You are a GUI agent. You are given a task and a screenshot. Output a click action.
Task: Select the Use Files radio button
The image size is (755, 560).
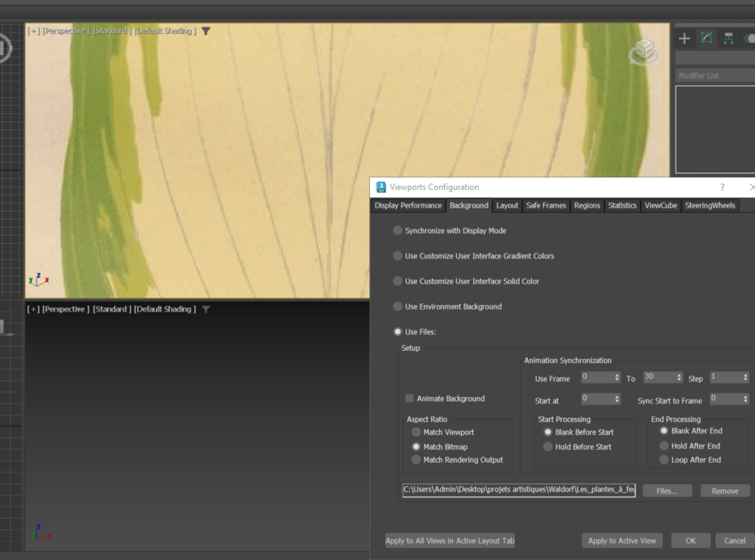tap(397, 332)
